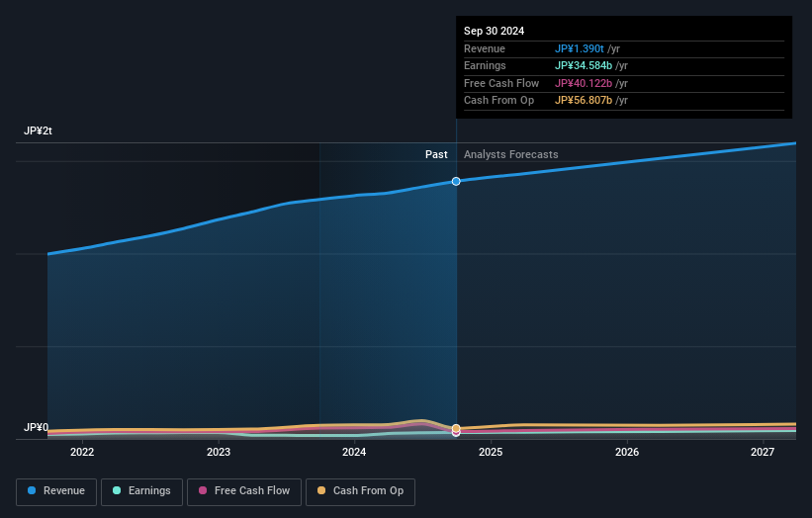Image resolution: width=812 pixels, height=518 pixels.
Task: Click the Free Cash Flow row label in the tooltip
Action: (x=501, y=83)
